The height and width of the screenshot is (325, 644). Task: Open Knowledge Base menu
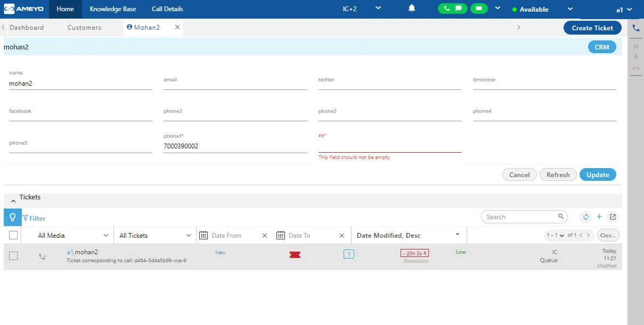(x=113, y=9)
